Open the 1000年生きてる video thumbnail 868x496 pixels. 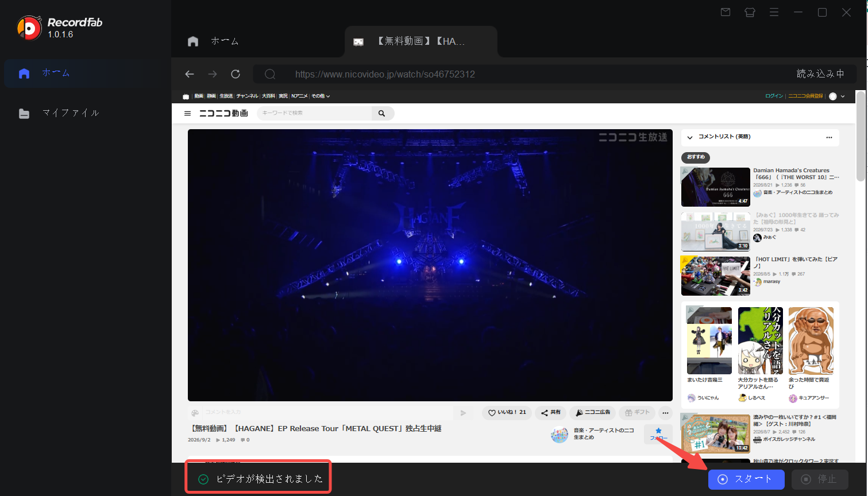tap(716, 232)
